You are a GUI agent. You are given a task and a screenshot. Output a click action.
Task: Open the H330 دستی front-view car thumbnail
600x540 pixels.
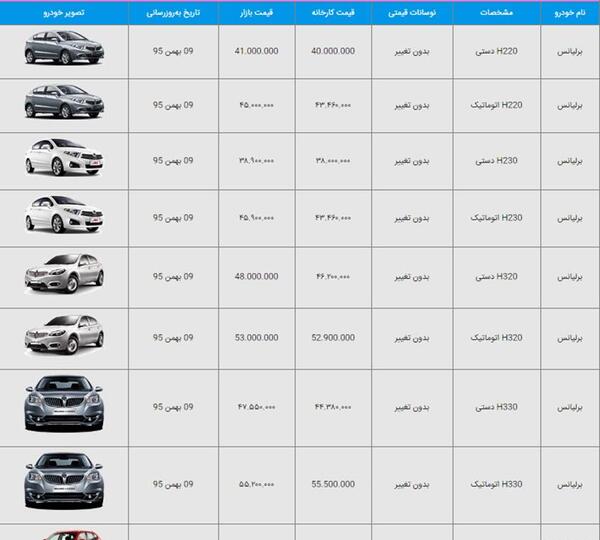click(64, 404)
